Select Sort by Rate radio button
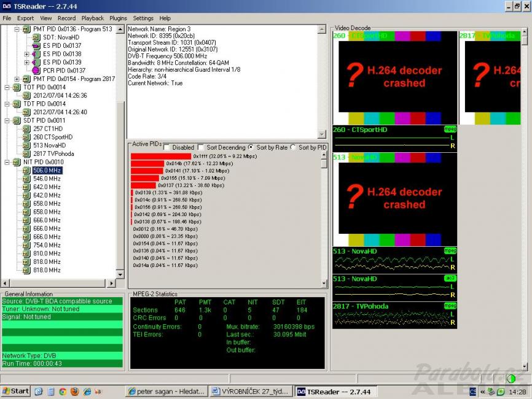 coord(251,147)
